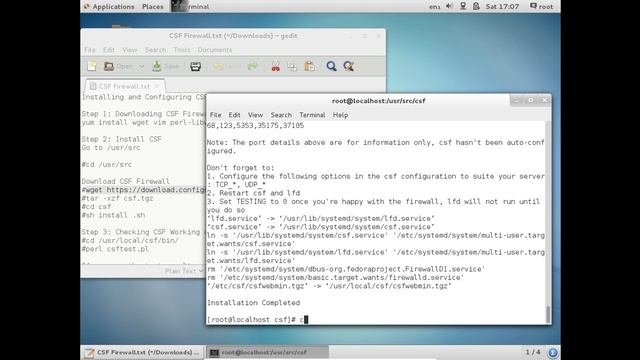Screen dimensions: 640x360
Task: Minimize the terminal window
Action: click(516, 100)
